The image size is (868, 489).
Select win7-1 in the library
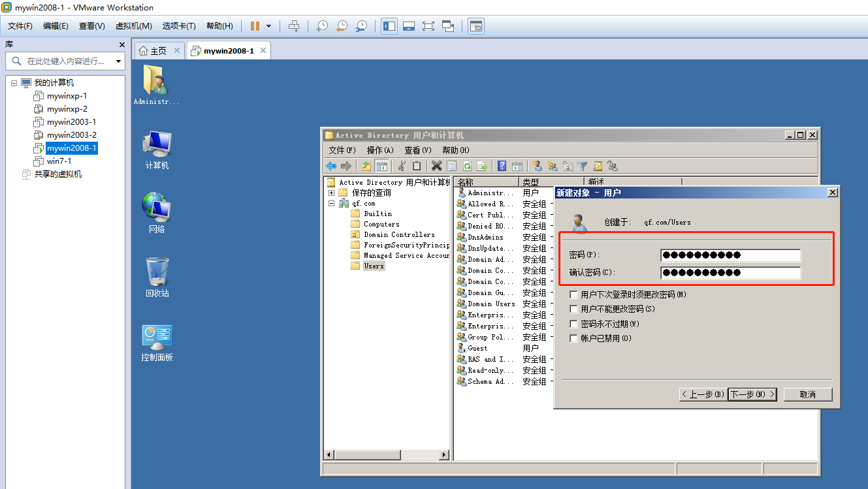pos(59,161)
